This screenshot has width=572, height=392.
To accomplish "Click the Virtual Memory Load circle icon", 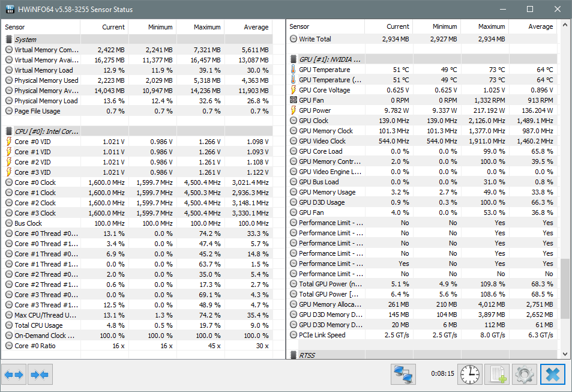I will [9, 70].
